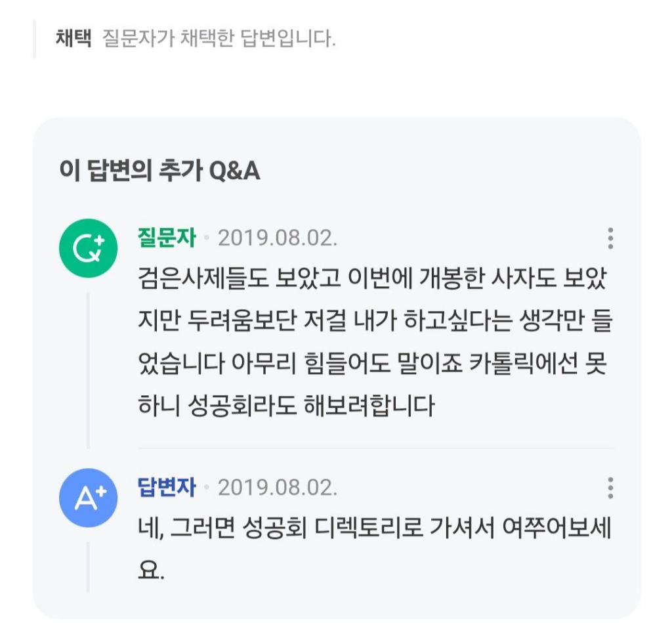Click the date next to 답변자
Screen dimensions: 672x623
tap(277, 488)
